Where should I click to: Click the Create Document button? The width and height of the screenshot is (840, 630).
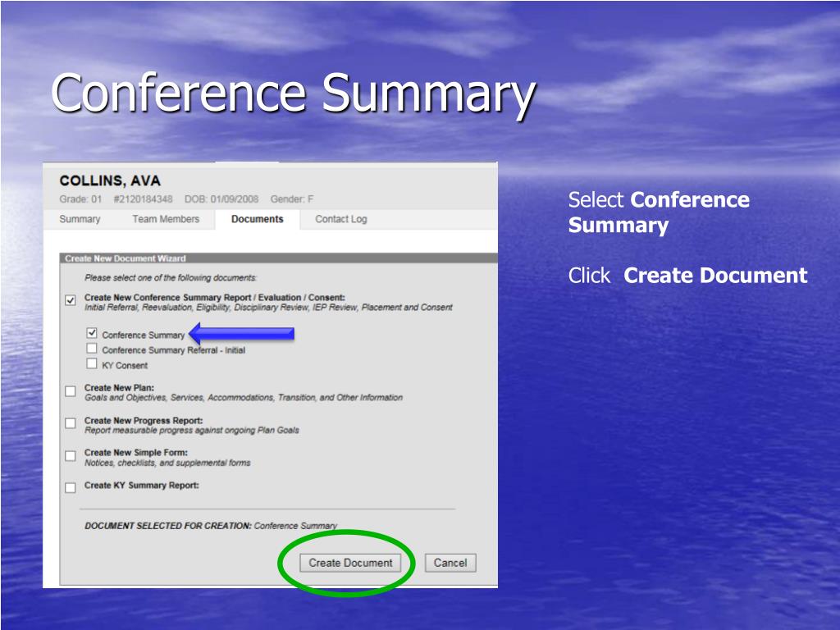(350, 563)
